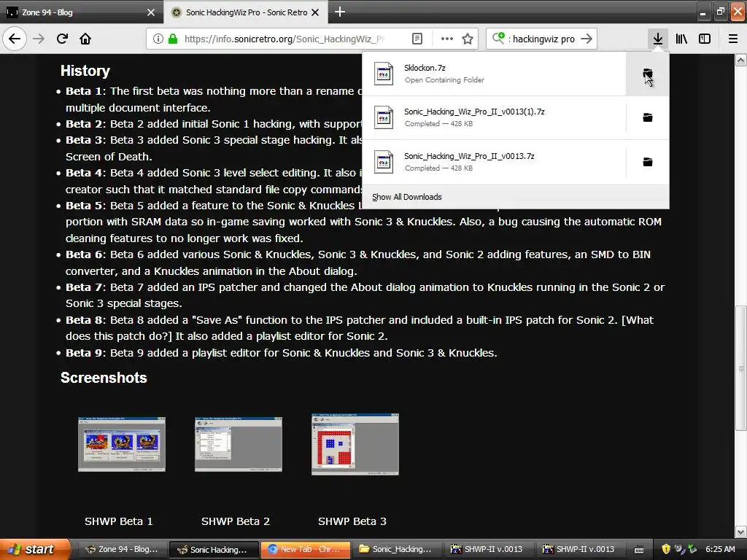Switch to New Tab - Chrome taskbar button
The image size is (747, 560).
pos(305,549)
